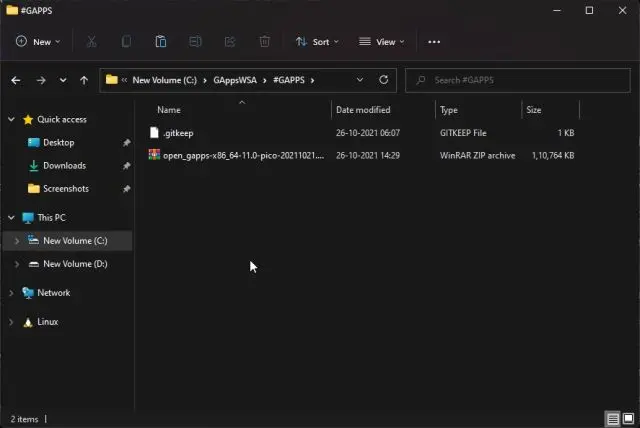This screenshot has height=428, width=640.
Task: Click the Paste clipboard icon
Action: click(x=160, y=42)
